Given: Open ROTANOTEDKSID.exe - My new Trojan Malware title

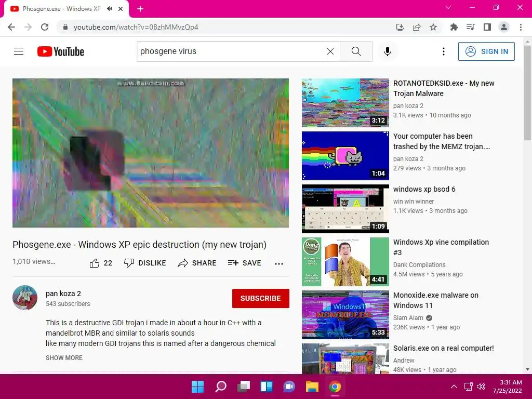Looking at the screenshot, I should coord(444,88).
